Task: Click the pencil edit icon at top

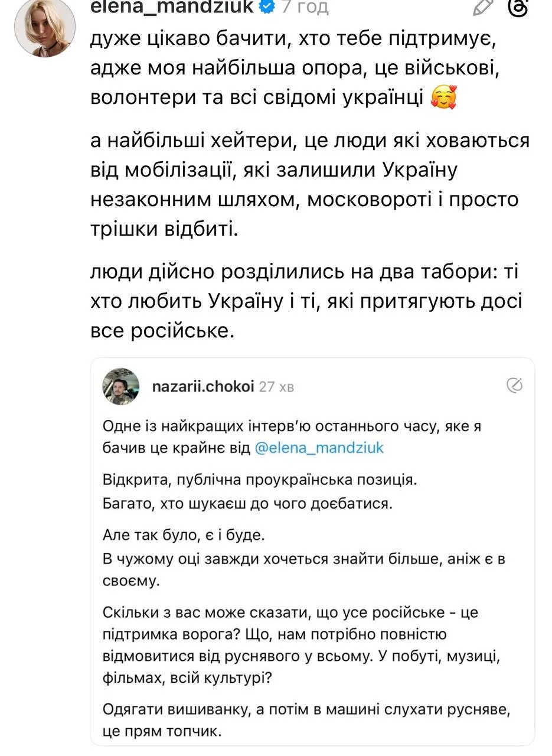Action: tap(483, 6)
